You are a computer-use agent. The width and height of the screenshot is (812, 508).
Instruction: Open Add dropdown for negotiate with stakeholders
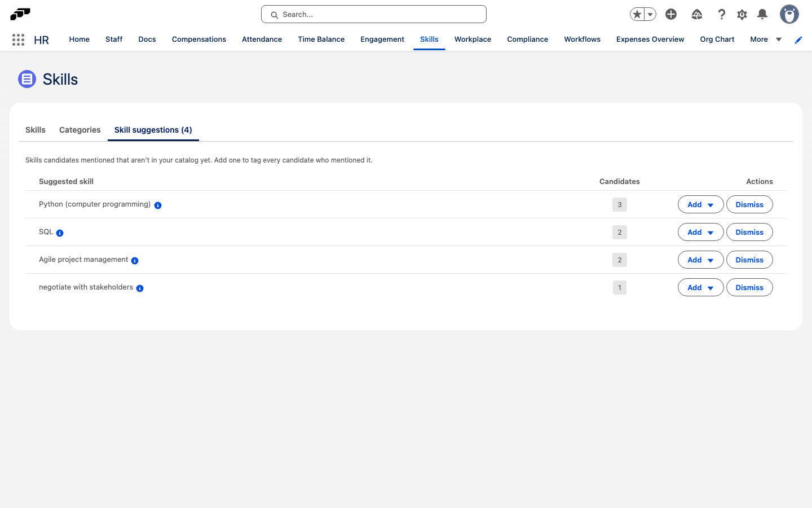pyautogui.click(x=700, y=287)
